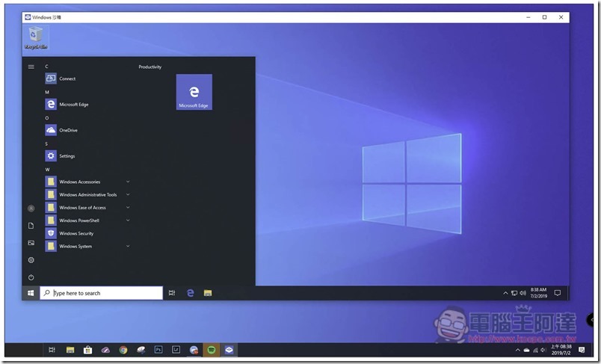Image resolution: width=601 pixels, height=364 pixels.
Task: Open Documents from the Start sidebar
Action: tap(31, 226)
